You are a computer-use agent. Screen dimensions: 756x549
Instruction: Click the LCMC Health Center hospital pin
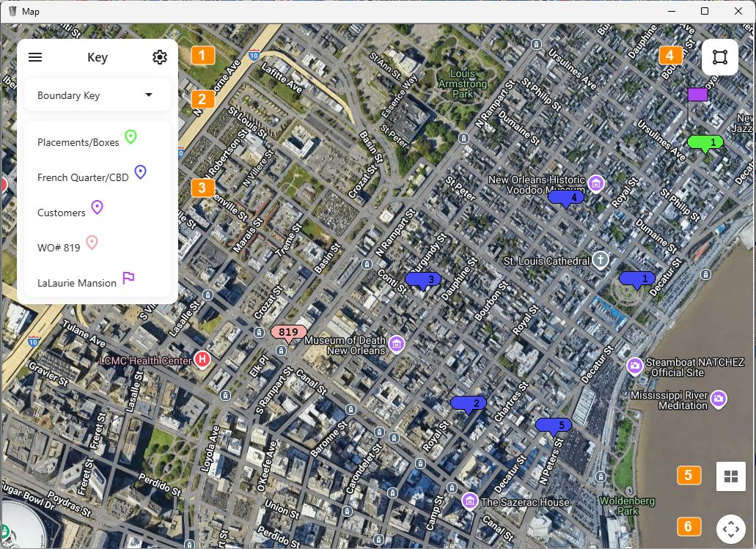click(202, 359)
